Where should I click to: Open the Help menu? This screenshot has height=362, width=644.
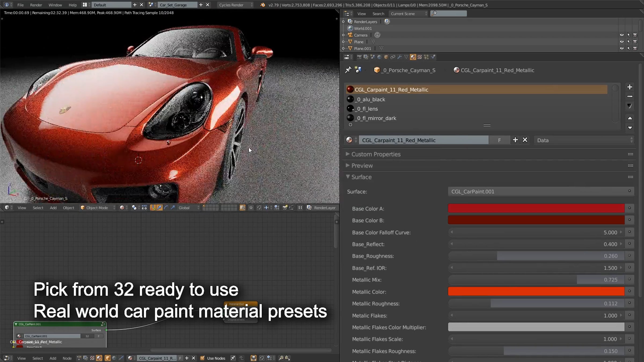pos(72,5)
